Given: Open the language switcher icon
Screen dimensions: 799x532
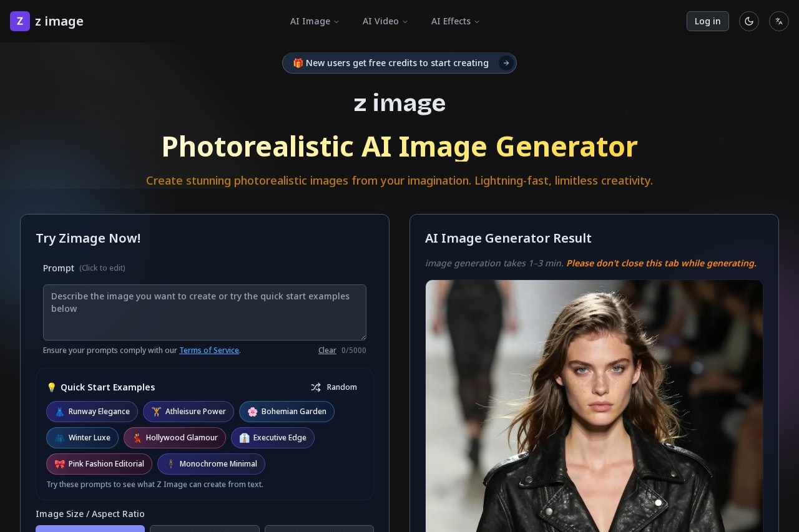Looking at the screenshot, I should tap(778, 21).
